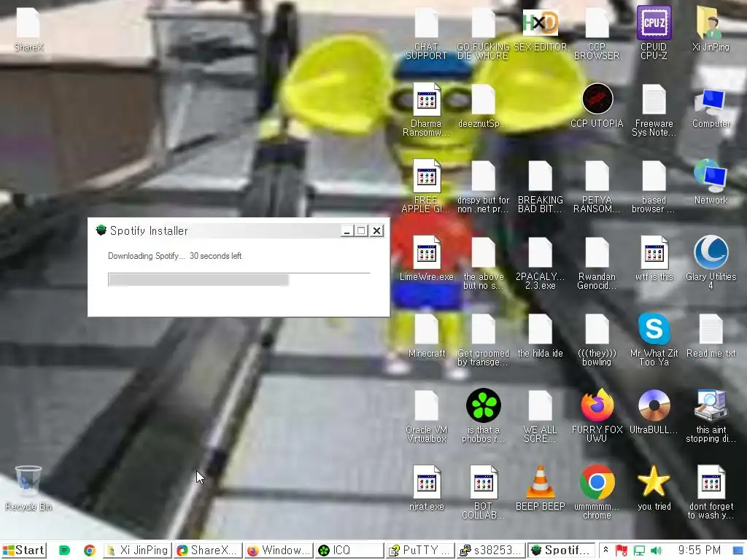Click the Spotify Installer download progress bar
The width and height of the screenshot is (747, 560).
[x=239, y=279]
